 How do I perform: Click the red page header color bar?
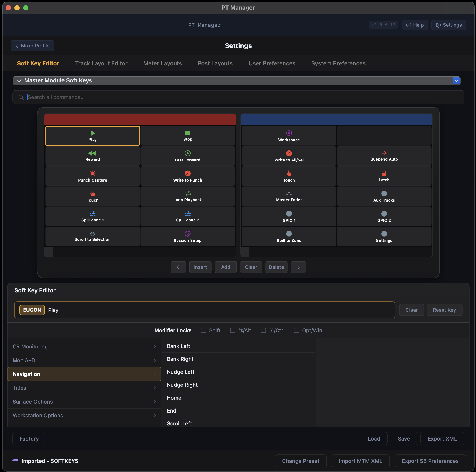coord(140,119)
